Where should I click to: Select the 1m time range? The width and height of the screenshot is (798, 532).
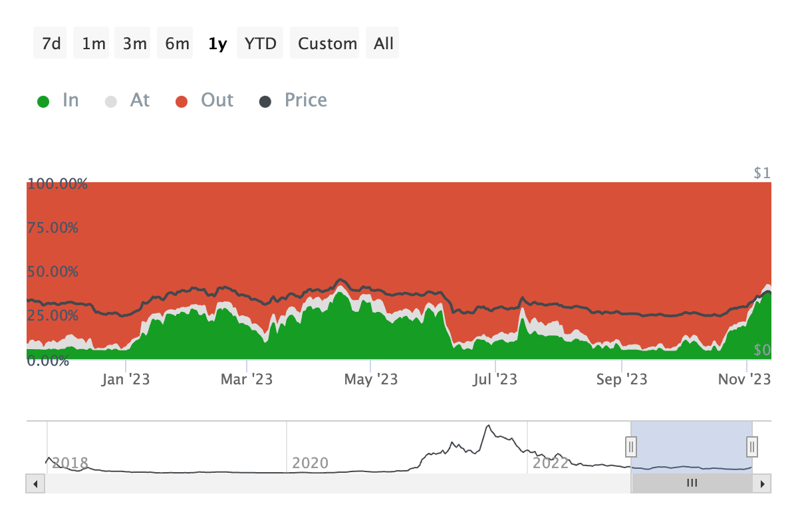[91, 43]
